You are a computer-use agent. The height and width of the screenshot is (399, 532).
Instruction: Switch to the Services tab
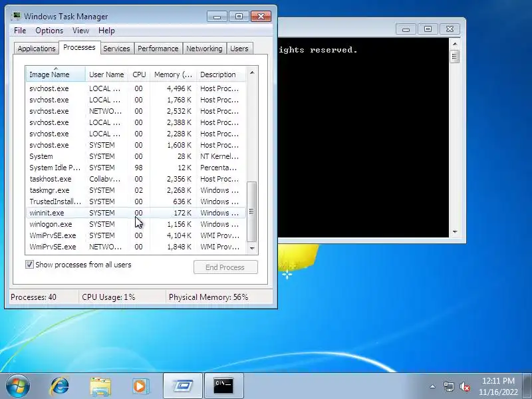click(x=117, y=49)
